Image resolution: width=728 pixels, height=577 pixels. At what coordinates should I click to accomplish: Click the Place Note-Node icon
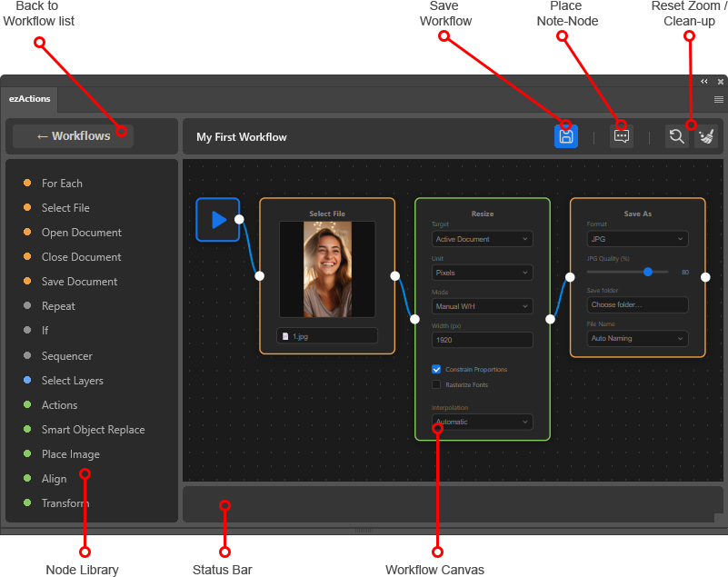point(622,136)
